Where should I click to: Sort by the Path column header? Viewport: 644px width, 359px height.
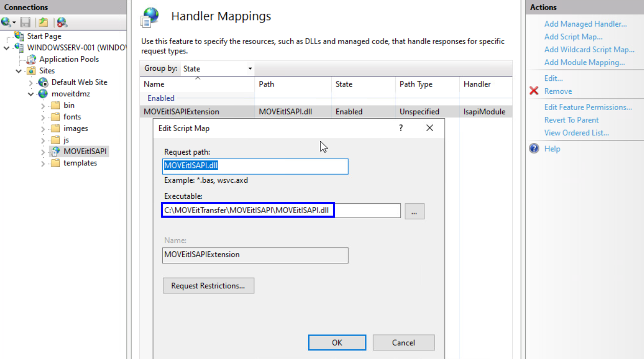pyautogui.click(x=293, y=84)
